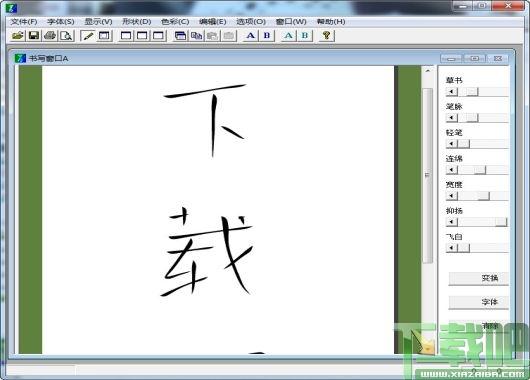
Task: Save using the floppy disk icon
Action: tap(34, 35)
